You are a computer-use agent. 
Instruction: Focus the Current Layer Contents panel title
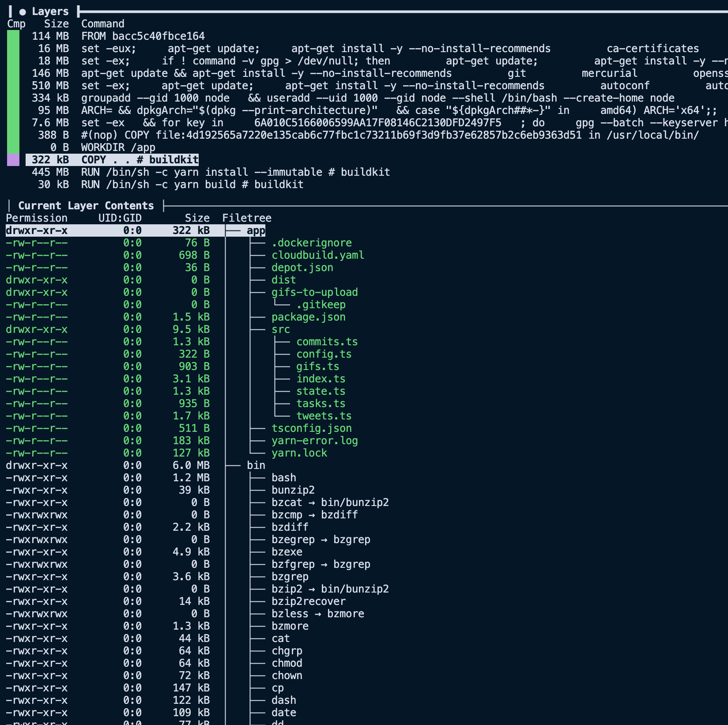point(86,206)
